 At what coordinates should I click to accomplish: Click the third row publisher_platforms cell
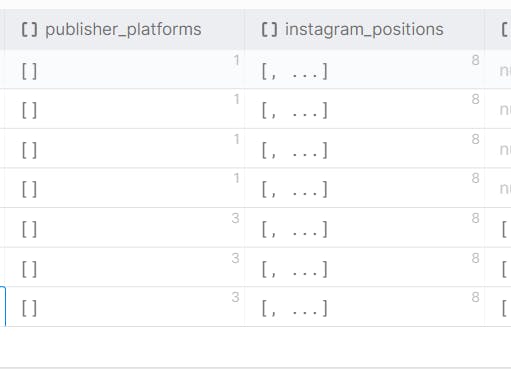124,148
